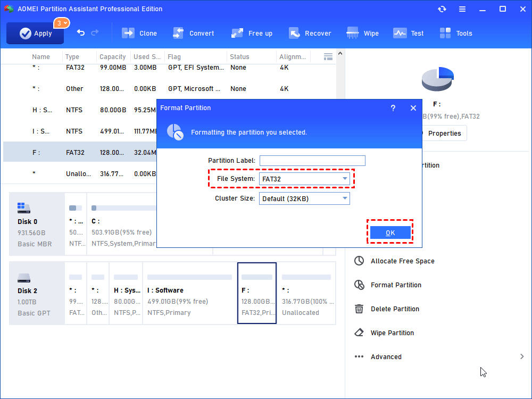Viewport: 532px width, 399px height.
Task: Open the Wipe tool
Action: [362, 33]
